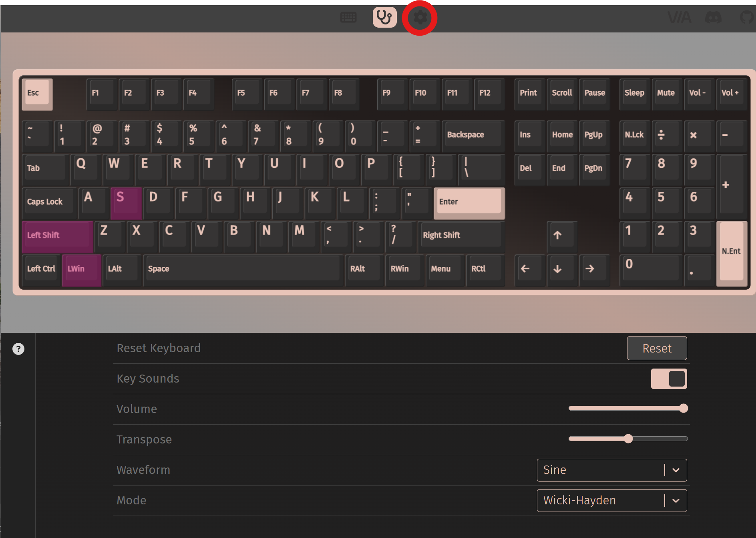Click the help question mark icon

[x=18, y=349]
